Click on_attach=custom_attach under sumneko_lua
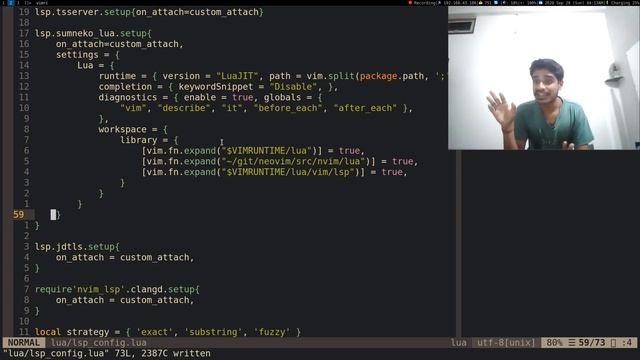 click(x=120, y=44)
